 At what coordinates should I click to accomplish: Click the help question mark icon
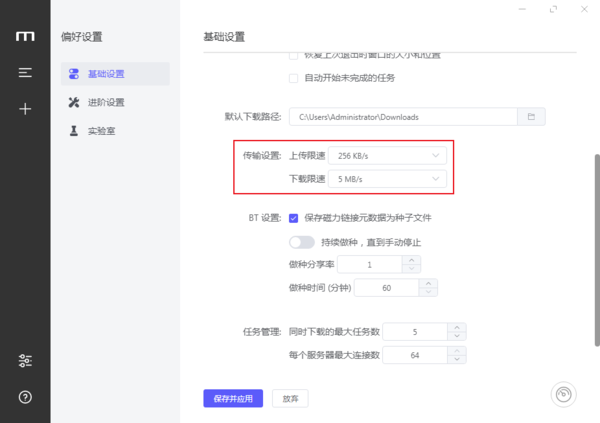click(25, 397)
